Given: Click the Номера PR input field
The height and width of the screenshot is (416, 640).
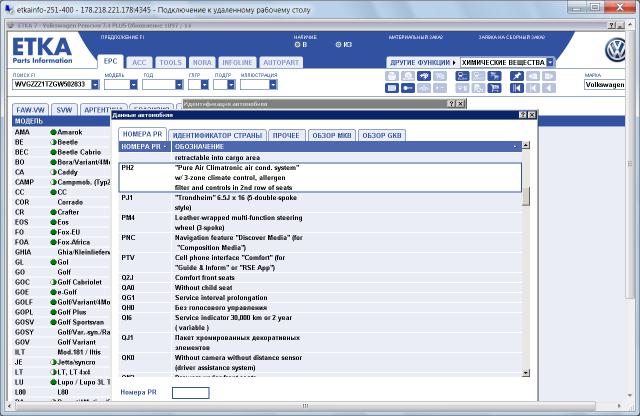Looking at the screenshot, I should click(x=191, y=393).
